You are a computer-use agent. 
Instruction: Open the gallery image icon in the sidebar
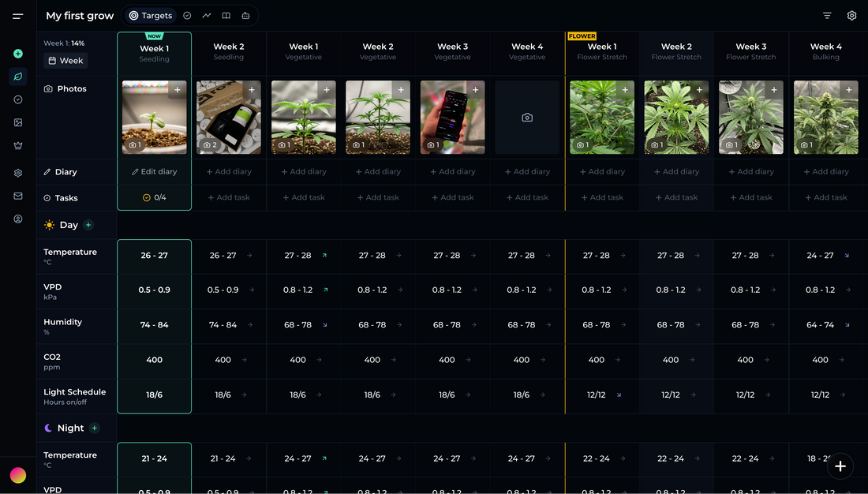[18, 122]
